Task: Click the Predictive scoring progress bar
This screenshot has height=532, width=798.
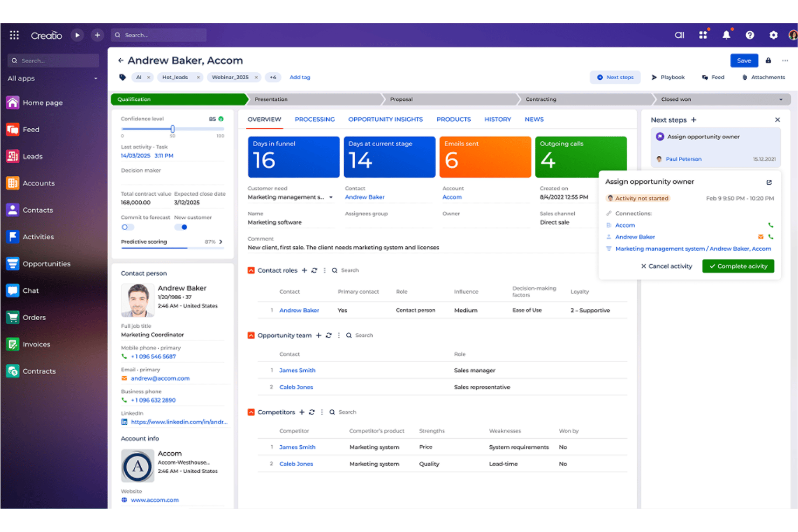Action: pos(173,248)
